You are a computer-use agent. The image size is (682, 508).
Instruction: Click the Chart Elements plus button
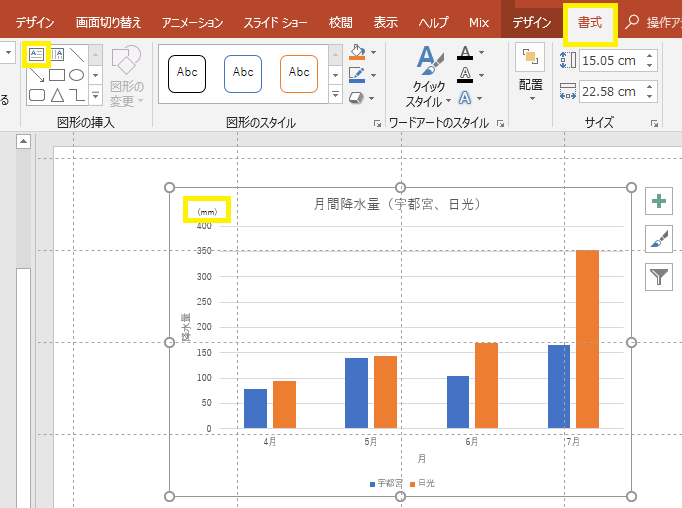pos(659,201)
